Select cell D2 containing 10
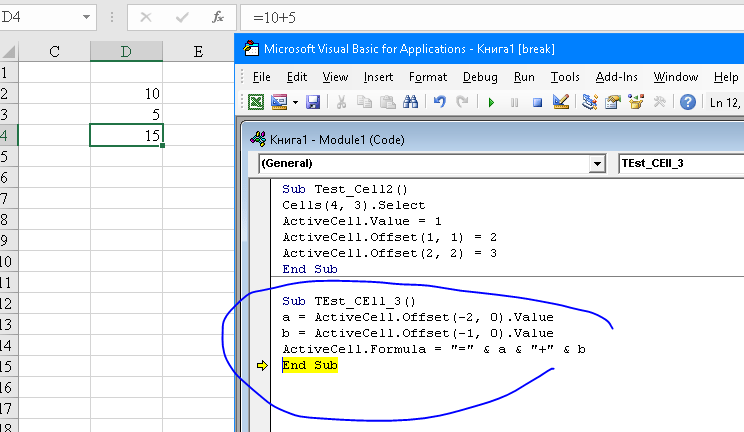Screen dimensions: 744x432 (x=126, y=94)
